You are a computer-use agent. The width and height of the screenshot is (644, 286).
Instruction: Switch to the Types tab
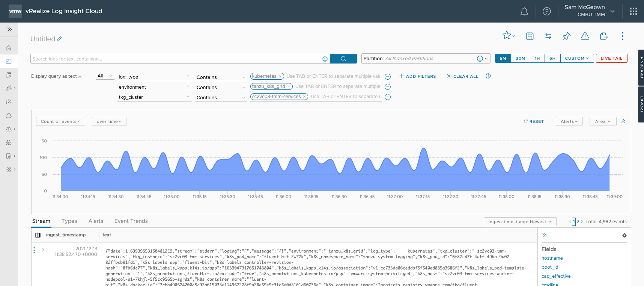pyautogui.click(x=69, y=221)
